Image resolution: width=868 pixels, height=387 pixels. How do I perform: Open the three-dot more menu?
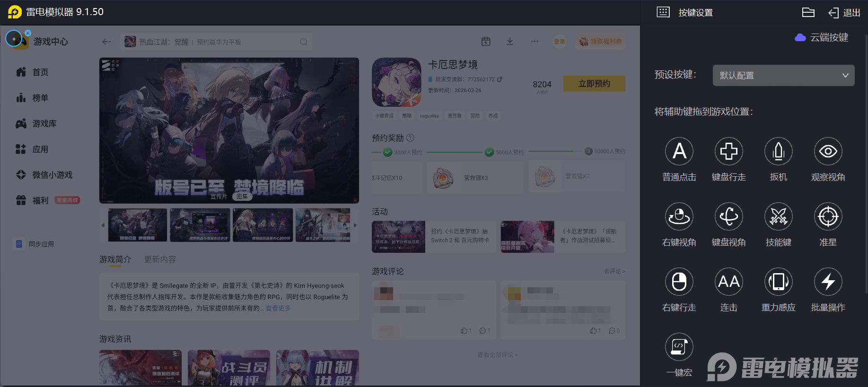coord(535,42)
